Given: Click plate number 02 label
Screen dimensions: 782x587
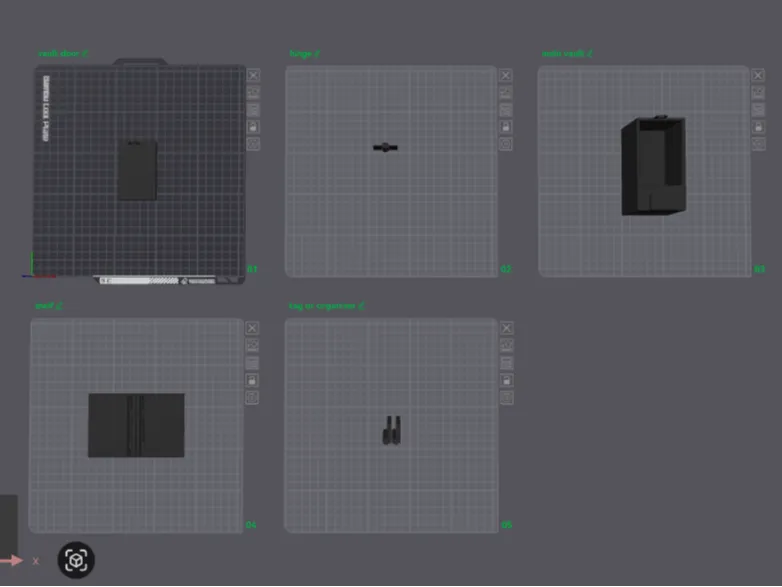Looking at the screenshot, I should click(506, 269).
